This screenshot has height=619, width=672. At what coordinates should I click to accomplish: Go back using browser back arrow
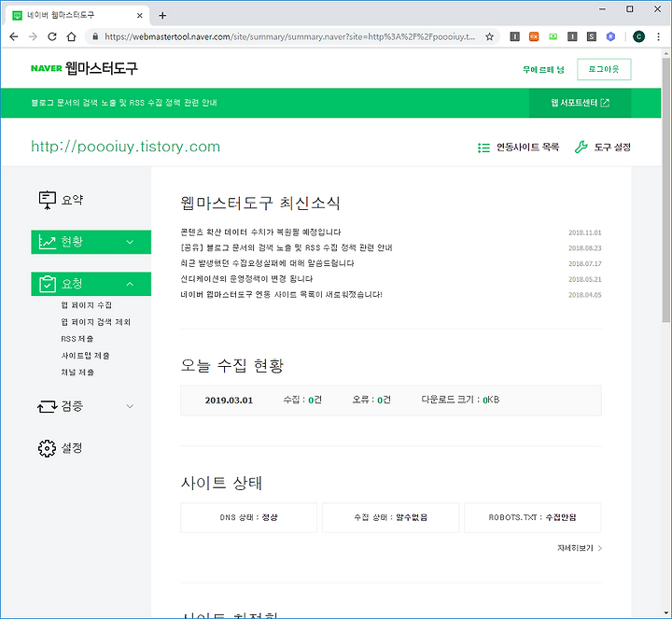tap(14, 36)
